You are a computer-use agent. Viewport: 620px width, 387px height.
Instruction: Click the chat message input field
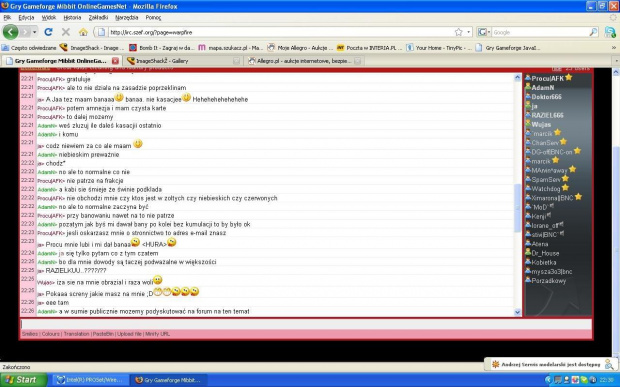pyautogui.click(x=306, y=324)
